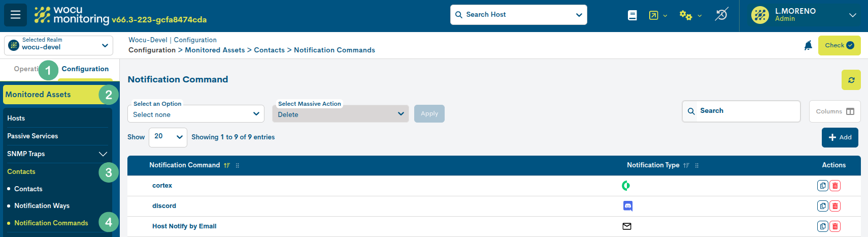Sort by Notification Command column
This screenshot has width=868, height=237.
pyautogui.click(x=227, y=165)
